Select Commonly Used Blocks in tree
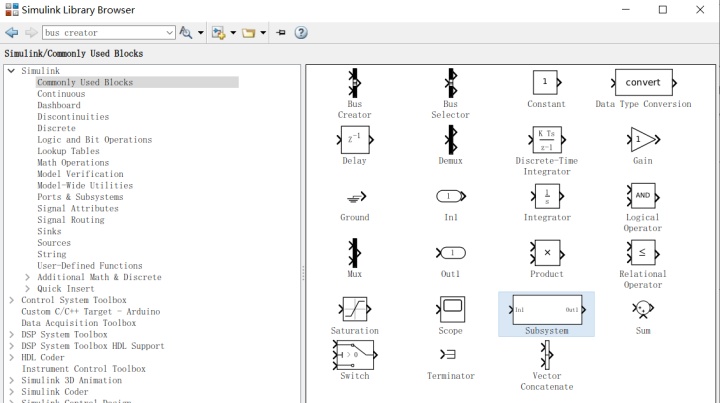The image size is (720, 403). coord(85,82)
